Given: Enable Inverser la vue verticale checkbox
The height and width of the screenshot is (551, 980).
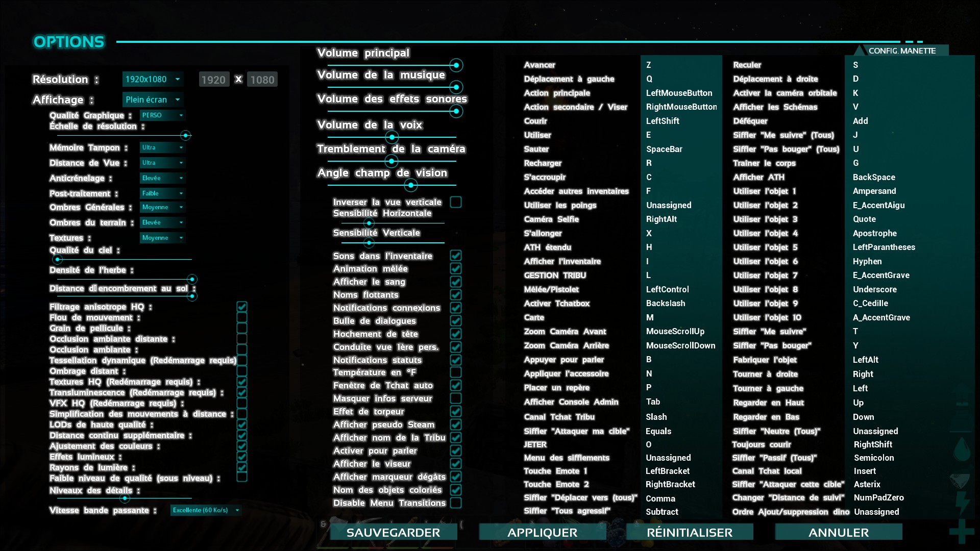Looking at the screenshot, I should click(456, 202).
